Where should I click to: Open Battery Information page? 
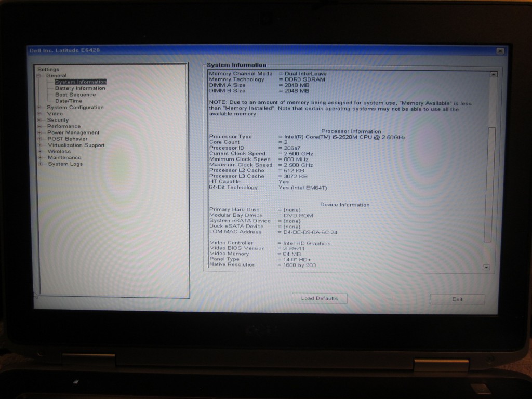[x=80, y=88]
